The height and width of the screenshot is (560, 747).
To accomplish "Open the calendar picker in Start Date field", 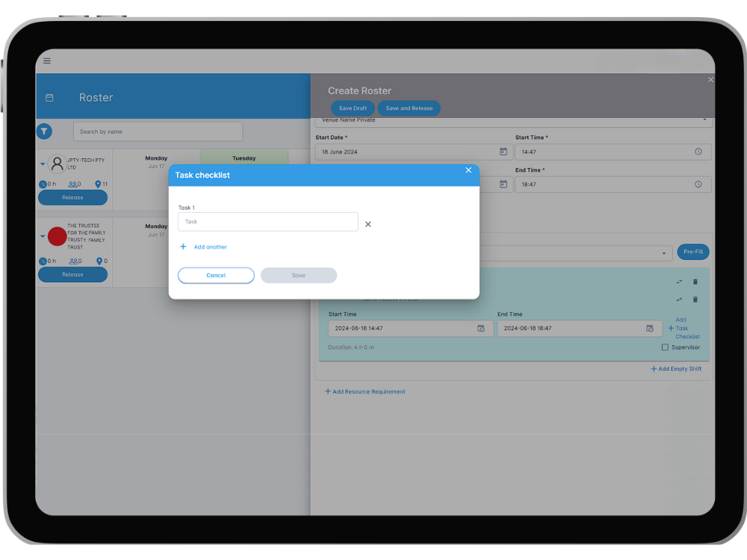I will click(x=504, y=152).
